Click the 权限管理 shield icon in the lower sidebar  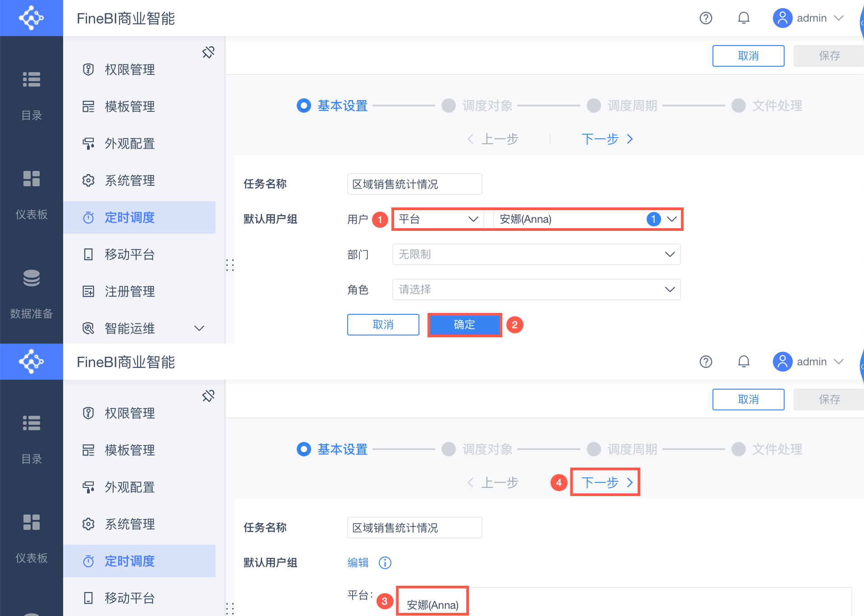click(88, 413)
